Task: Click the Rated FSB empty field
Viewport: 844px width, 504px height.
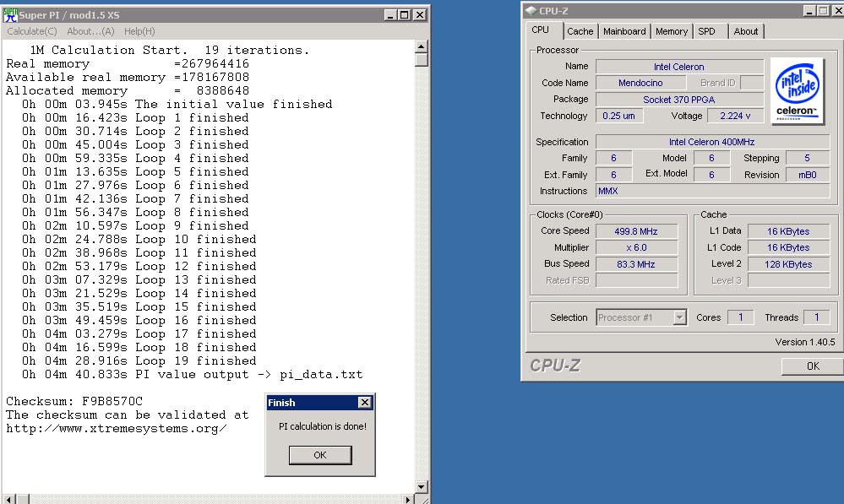Action: 636,280
